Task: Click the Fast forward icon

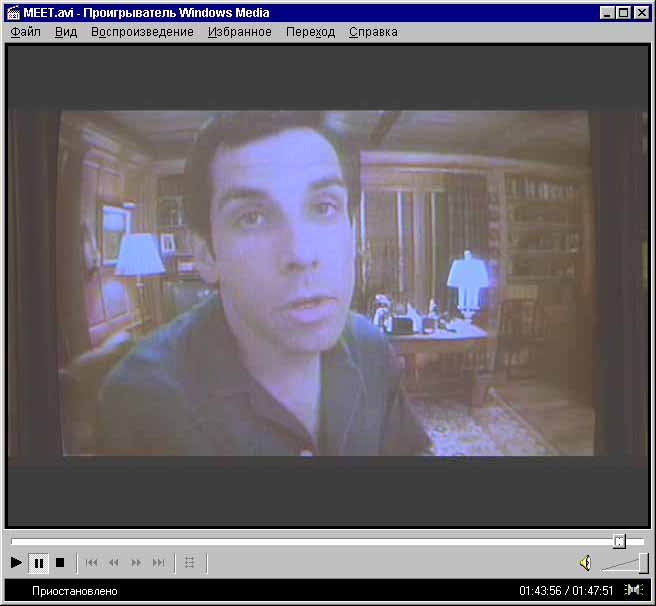Action: tap(136, 563)
